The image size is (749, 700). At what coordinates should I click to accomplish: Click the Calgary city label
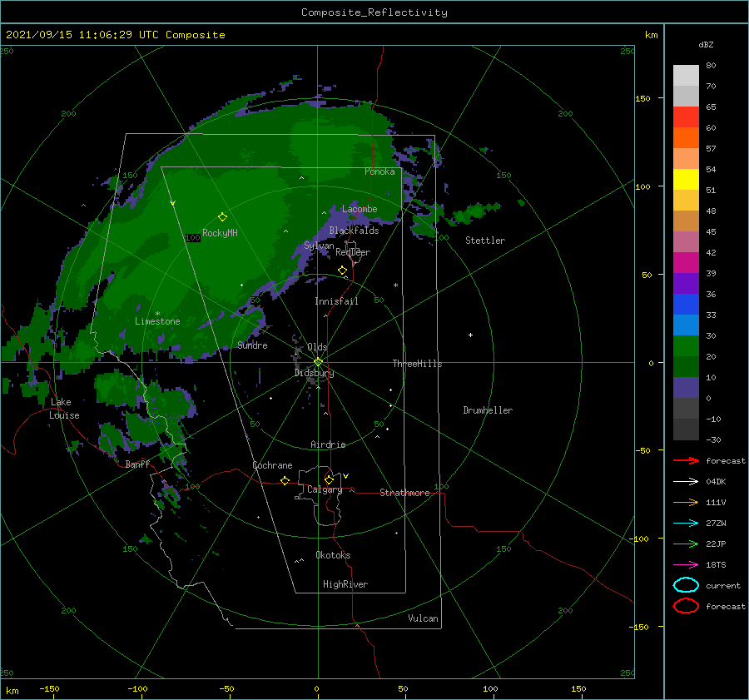325,489
